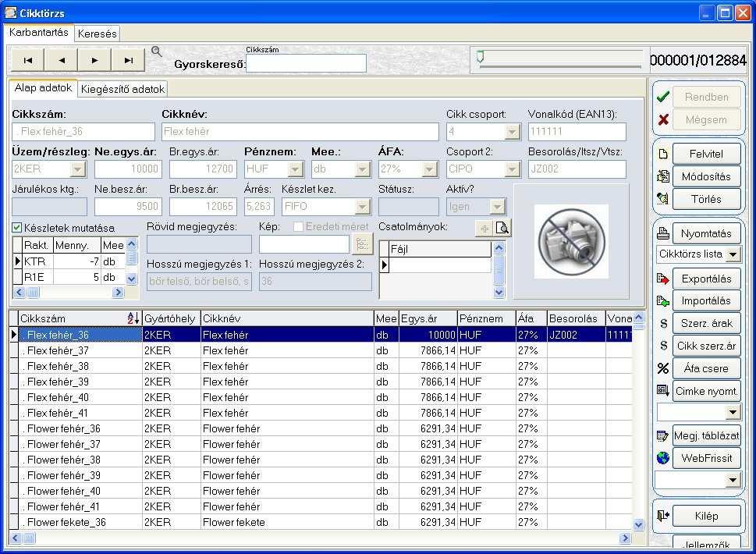Click the attachment preview magnifier icon
Viewport: 756px width, 554px height.
point(502,229)
